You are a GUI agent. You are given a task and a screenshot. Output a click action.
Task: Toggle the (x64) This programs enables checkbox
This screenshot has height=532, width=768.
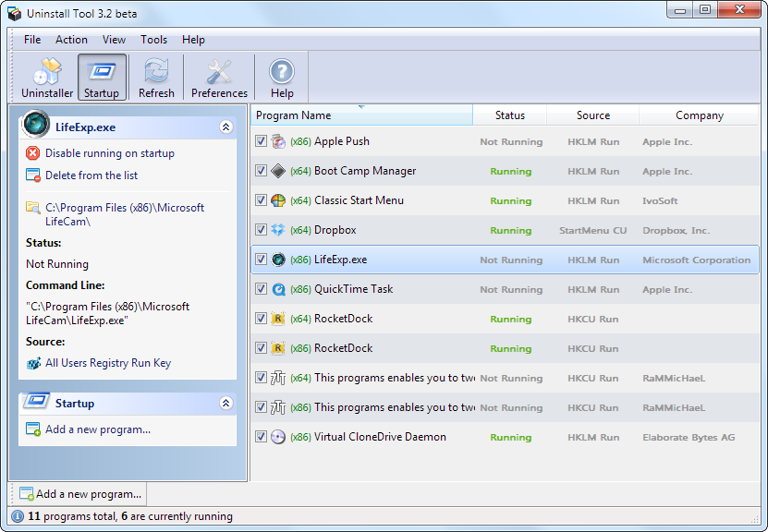point(261,378)
